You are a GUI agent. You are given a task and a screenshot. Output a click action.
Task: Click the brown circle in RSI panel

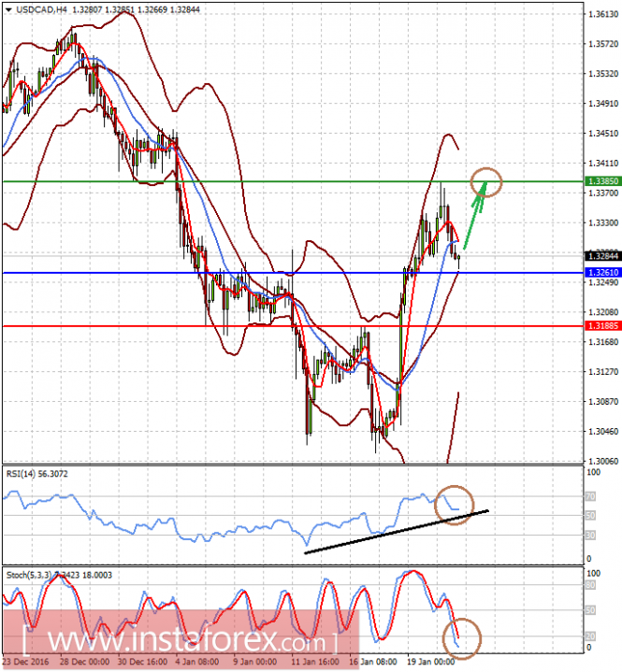tap(455, 506)
